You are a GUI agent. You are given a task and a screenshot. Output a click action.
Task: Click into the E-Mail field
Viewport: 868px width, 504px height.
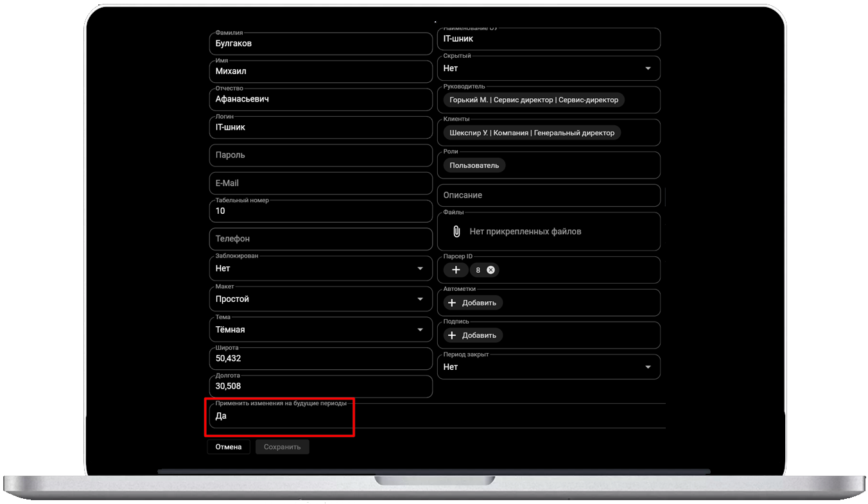click(321, 184)
